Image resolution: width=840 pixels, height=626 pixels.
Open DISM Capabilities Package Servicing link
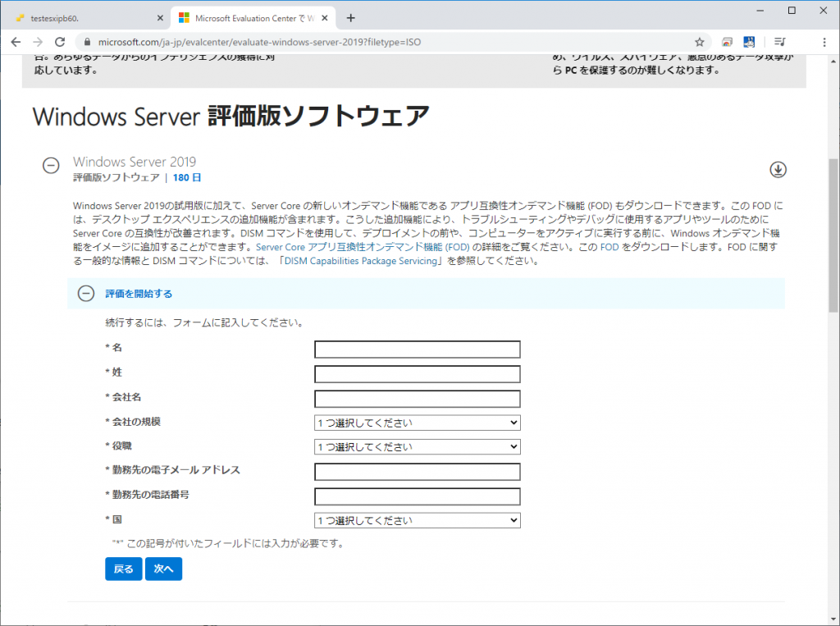361,261
